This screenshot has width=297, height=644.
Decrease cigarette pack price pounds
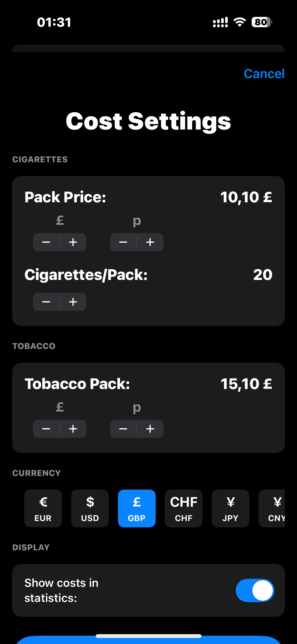[x=46, y=242]
